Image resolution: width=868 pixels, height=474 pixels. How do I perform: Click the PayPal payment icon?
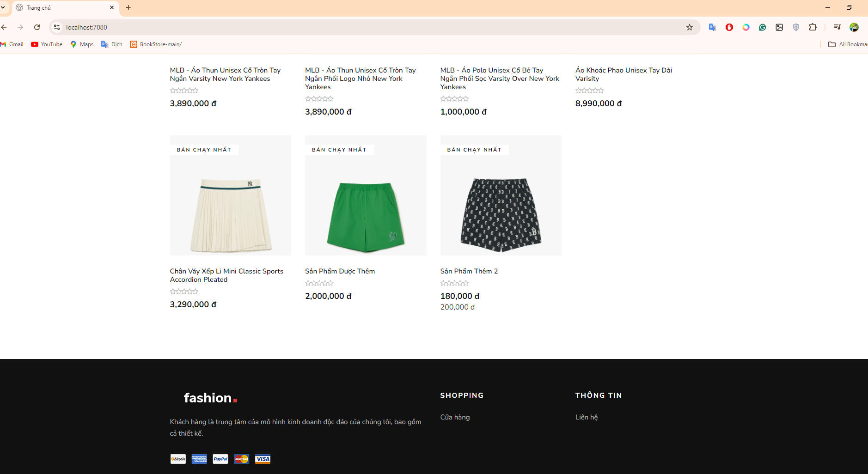click(220, 459)
